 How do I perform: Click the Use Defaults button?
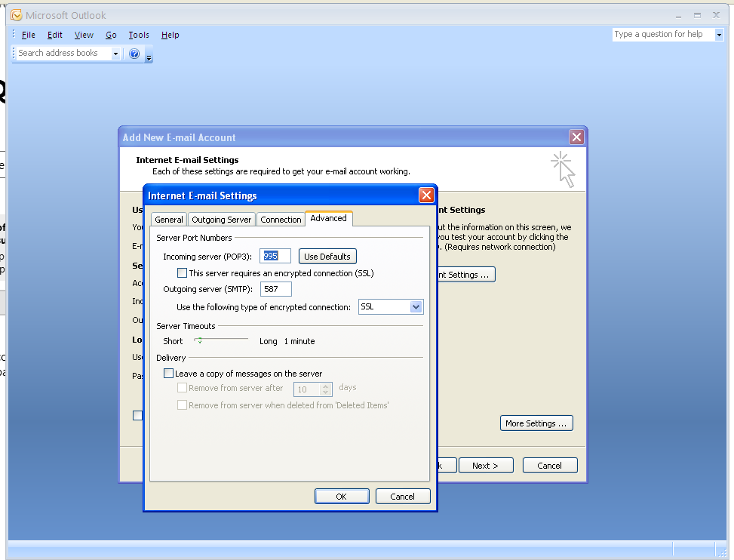pyautogui.click(x=327, y=256)
